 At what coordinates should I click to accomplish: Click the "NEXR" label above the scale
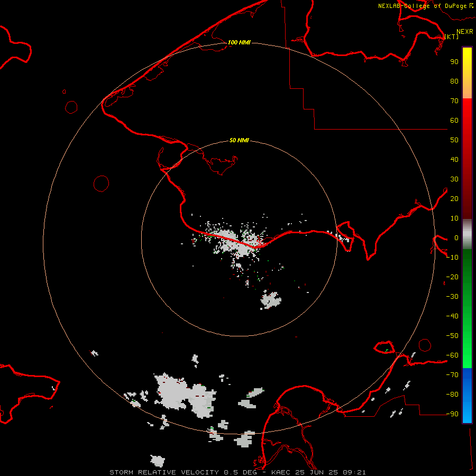click(465, 32)
